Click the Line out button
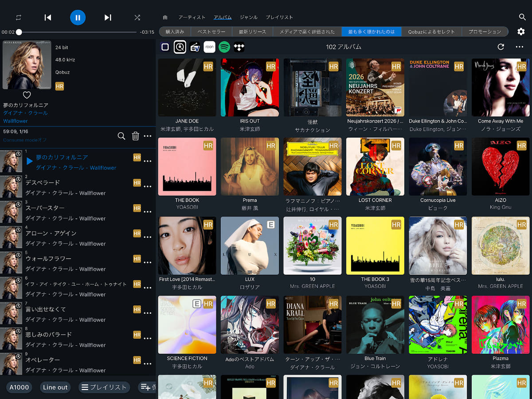 55,387
